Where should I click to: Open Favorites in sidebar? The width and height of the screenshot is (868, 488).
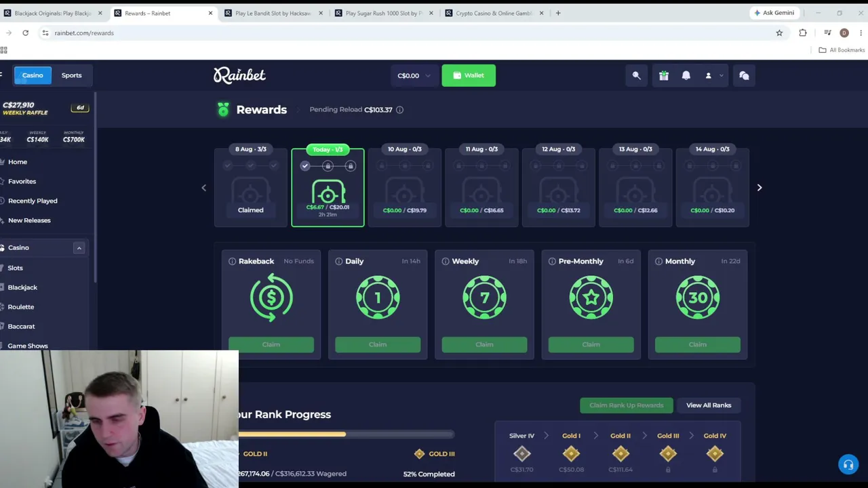[x=22, y=182]
